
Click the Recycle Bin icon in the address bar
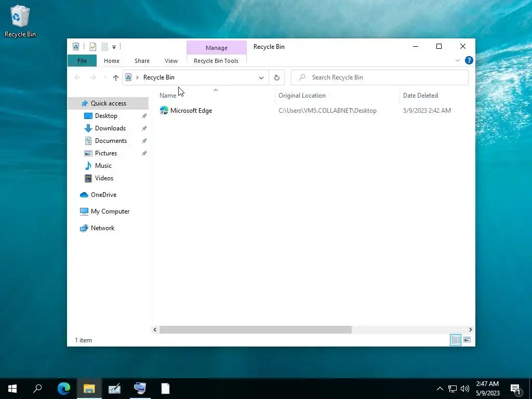coord(128,77)
